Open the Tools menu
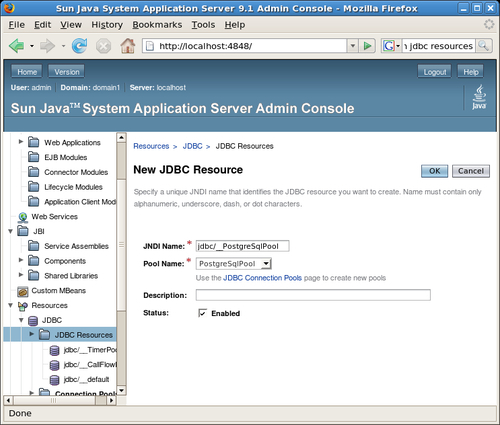500x425 pixels. coord(203,25)
